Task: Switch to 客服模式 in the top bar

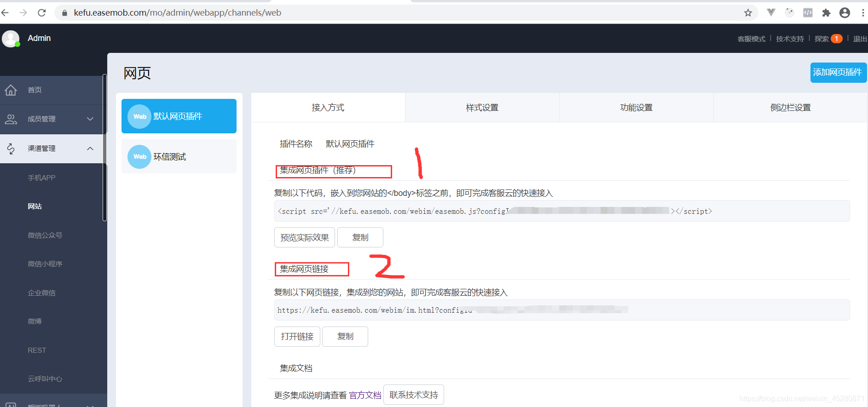Action: [751, 39]
